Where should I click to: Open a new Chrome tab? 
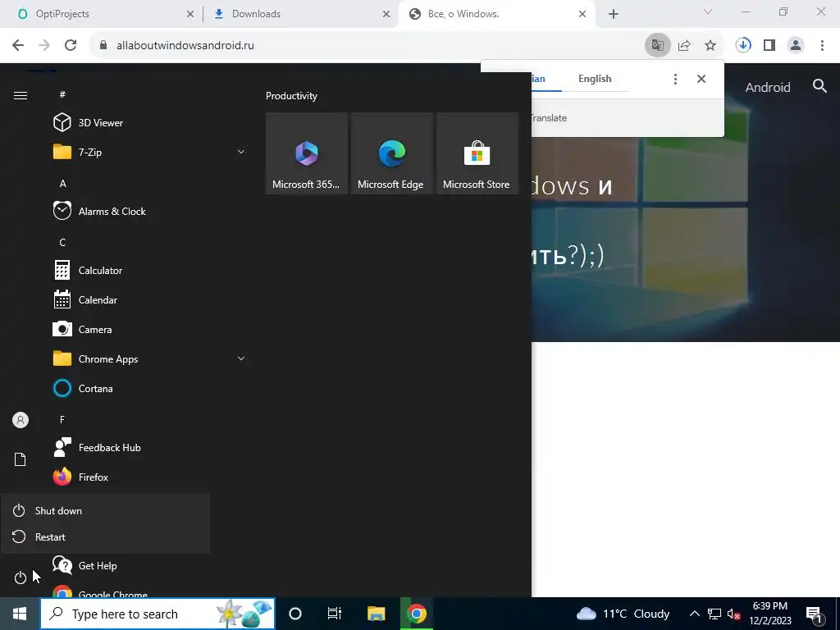pos(614,15)
